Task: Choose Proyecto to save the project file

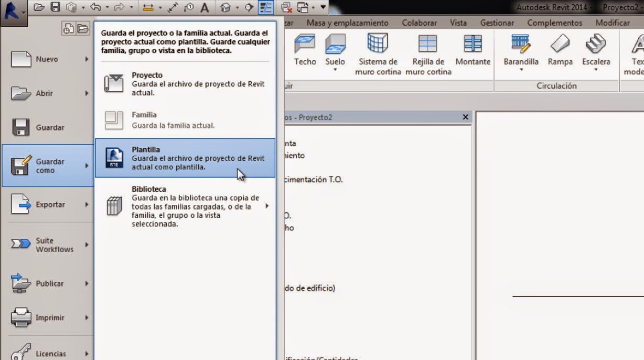Action: (x=185, y=84)
